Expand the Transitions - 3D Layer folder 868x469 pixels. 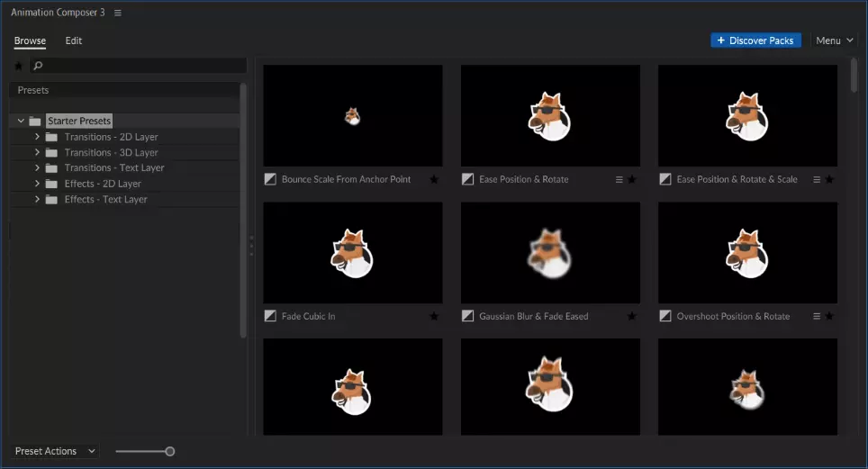click(37, 152)
